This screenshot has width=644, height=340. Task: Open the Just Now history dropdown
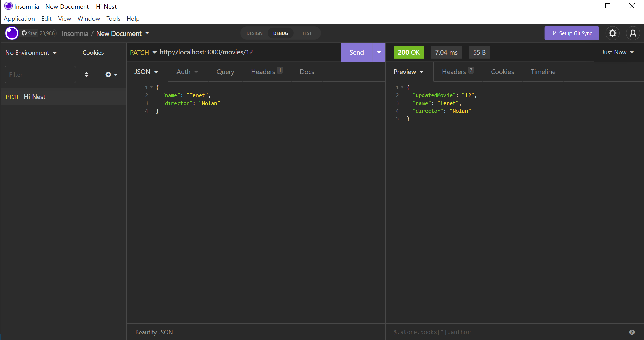pyautogui.click(x=618, y=52)
